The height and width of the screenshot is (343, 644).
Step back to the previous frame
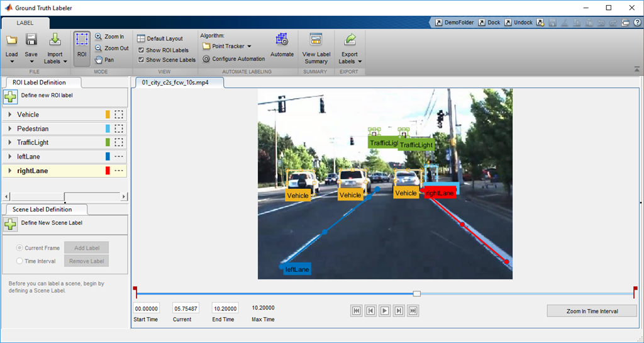click(370, 311)
